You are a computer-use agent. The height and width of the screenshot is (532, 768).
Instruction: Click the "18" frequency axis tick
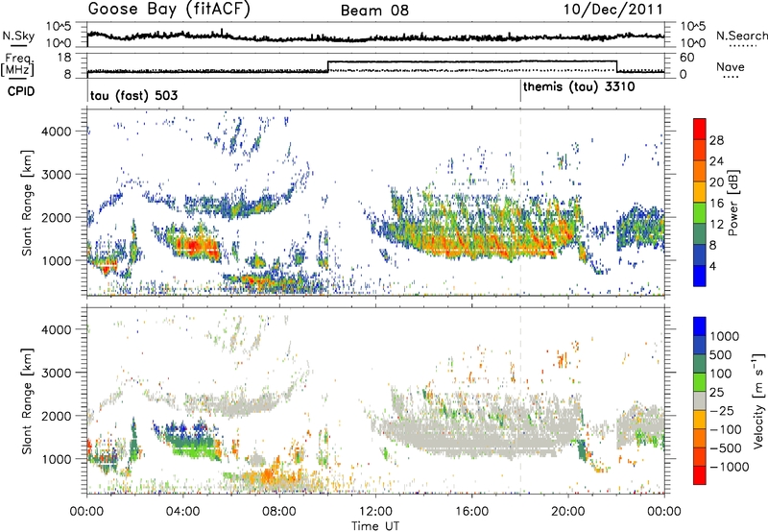pyautogui.click(x=64, y=58)
